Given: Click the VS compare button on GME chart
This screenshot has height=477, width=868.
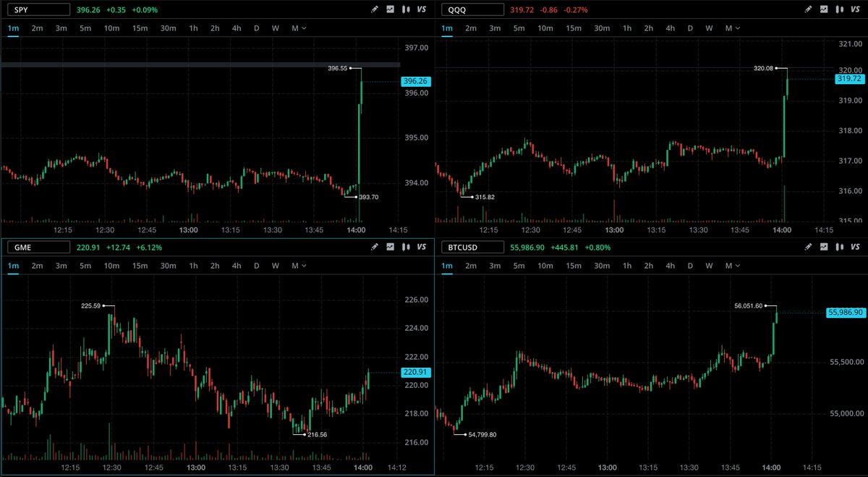Looking at the screenshot, I should pos(421,247).
